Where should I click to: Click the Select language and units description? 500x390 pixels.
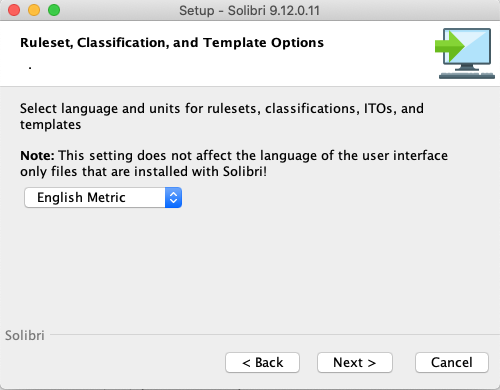[222, 116]
